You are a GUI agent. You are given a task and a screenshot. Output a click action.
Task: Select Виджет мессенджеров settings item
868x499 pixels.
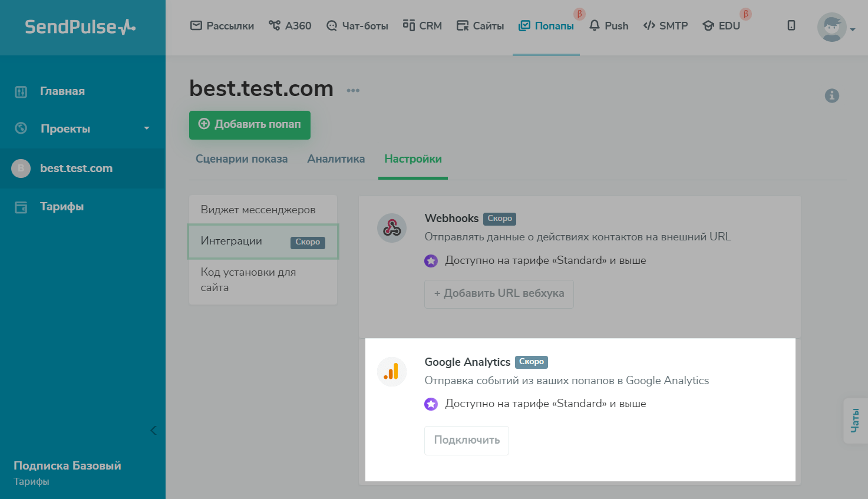(x=258, y=210)
